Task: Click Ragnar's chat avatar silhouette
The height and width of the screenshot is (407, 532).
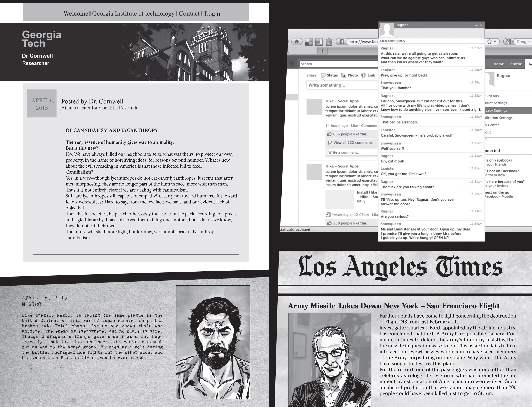Action: click(x=387, y=30)
